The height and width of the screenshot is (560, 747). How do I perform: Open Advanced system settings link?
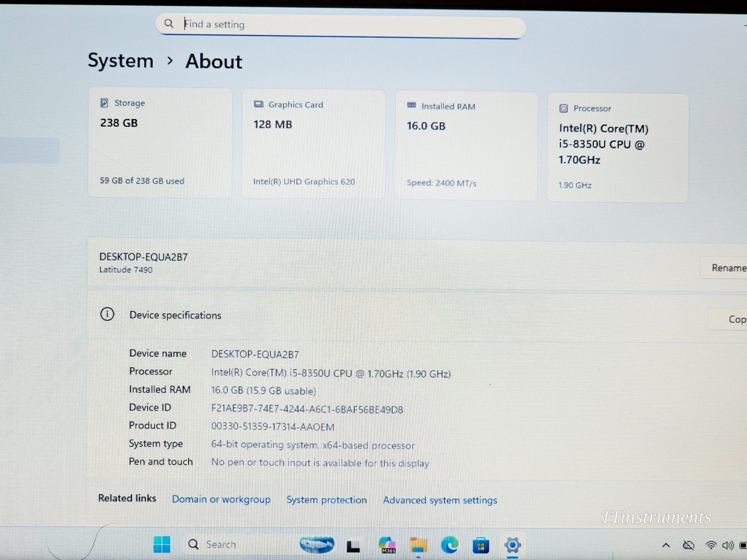(x=440, y=500)
